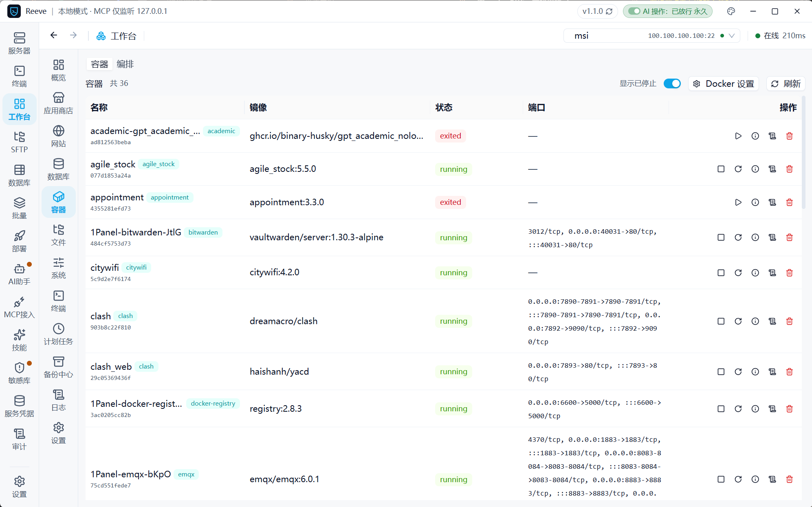
Task: Check for updates via v1.1.0 button
Action: [597, 11]
